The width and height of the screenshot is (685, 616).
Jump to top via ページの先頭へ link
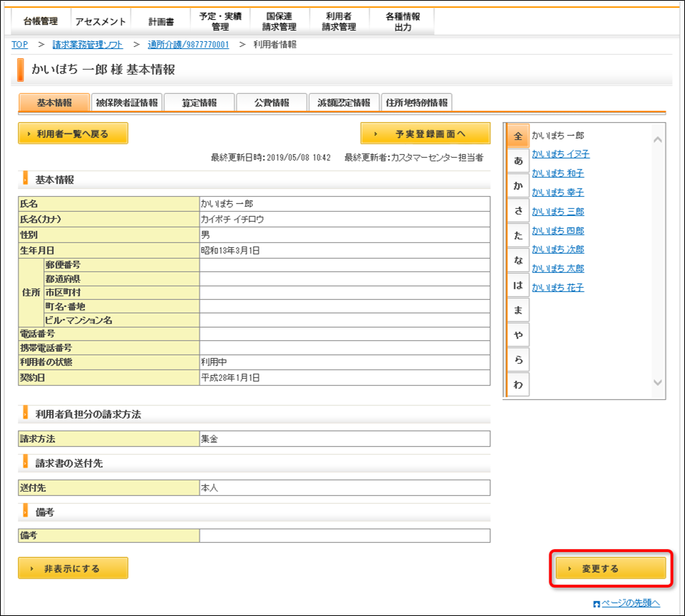[x=631, y=603]
